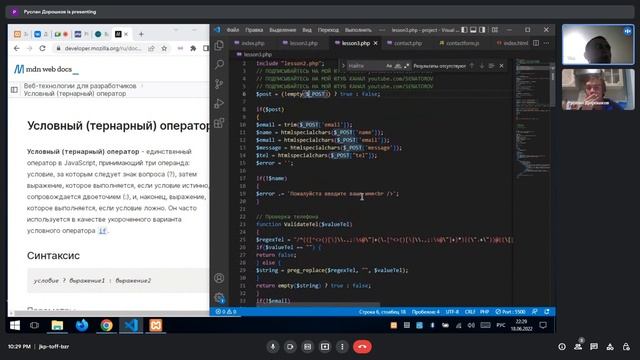Open the editor more actions ellipsis
Viewport: 640px width, 360px height.
tap(547, 43)
